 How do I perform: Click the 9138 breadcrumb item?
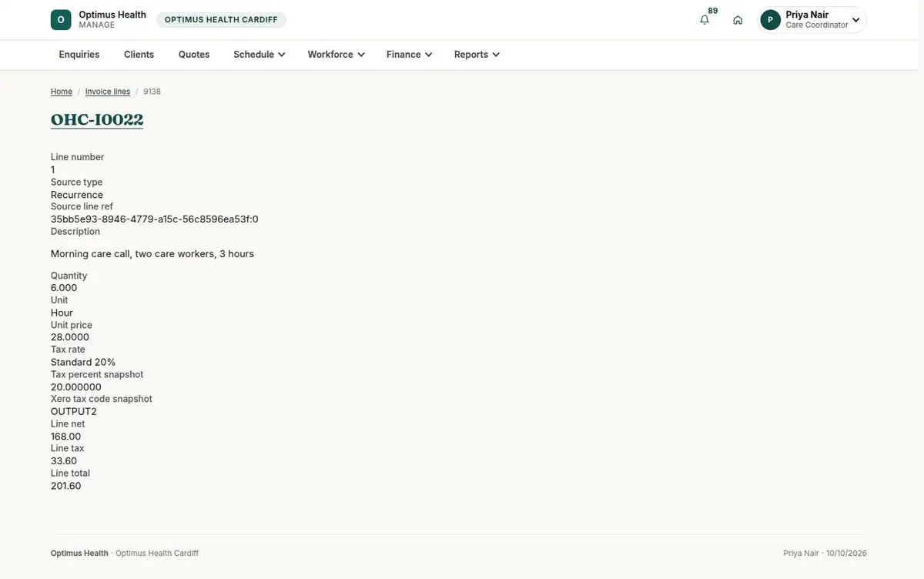[x=152, y=92]
